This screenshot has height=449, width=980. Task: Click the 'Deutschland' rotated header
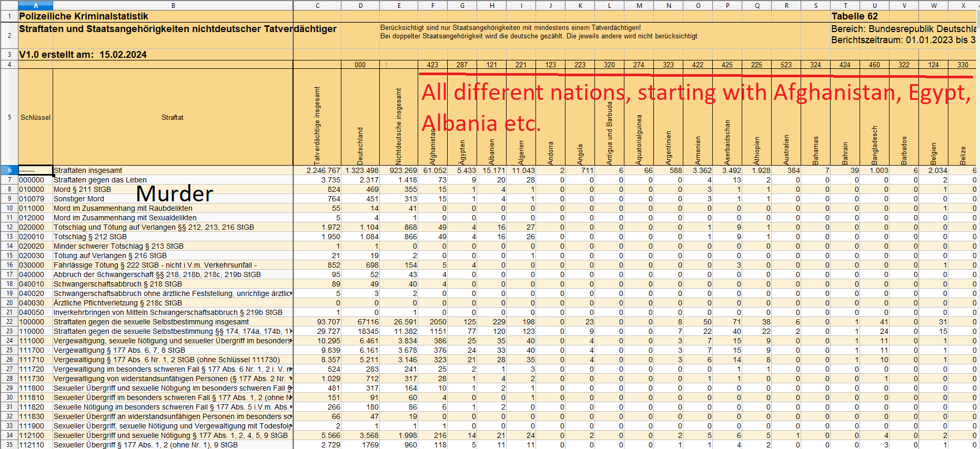(360, 146)
